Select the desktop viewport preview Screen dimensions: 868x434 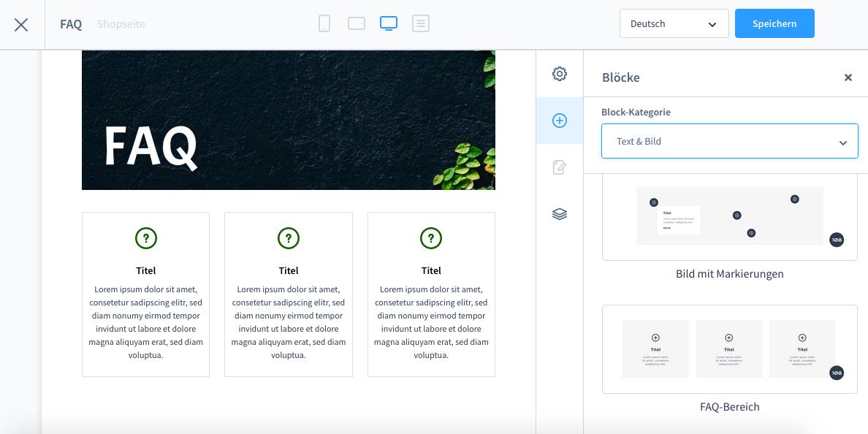pos(389,23)
